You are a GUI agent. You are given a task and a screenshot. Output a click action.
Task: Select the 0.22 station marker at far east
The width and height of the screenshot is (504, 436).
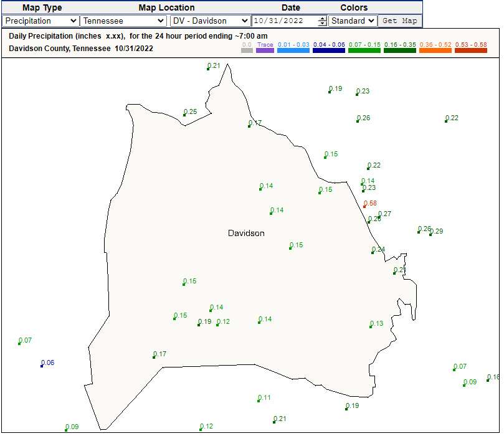tap(446, 121)
